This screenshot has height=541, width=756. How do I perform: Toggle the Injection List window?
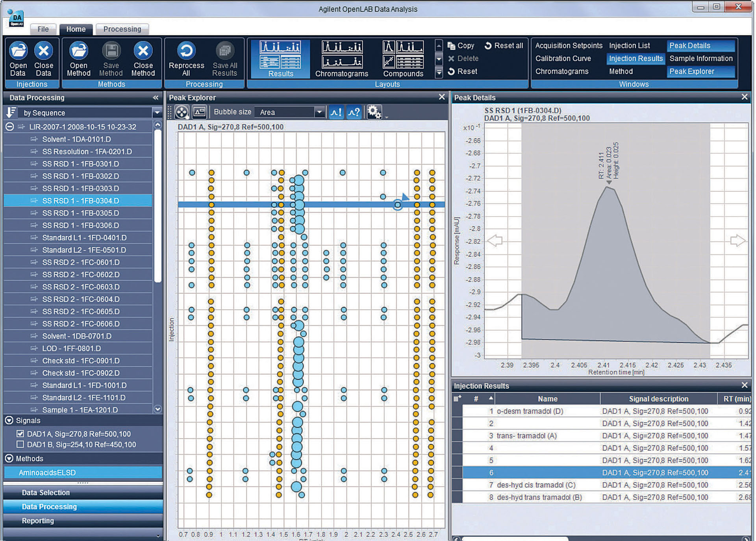click(x=629, y=46)
